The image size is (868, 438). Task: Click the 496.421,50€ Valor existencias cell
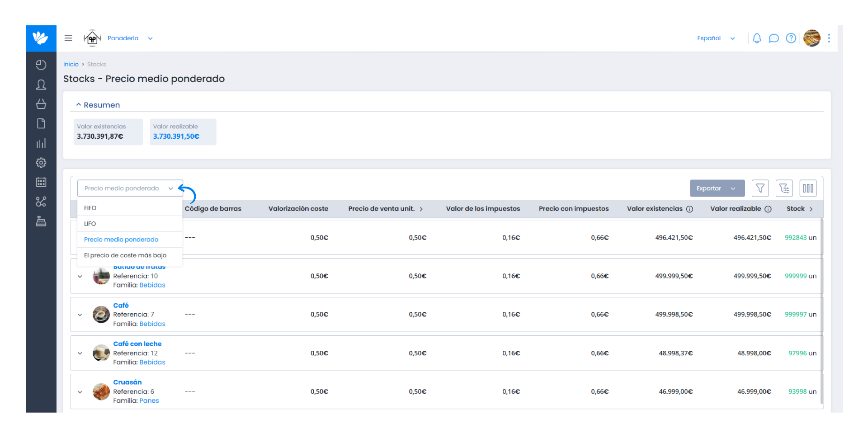click(674, 238)
